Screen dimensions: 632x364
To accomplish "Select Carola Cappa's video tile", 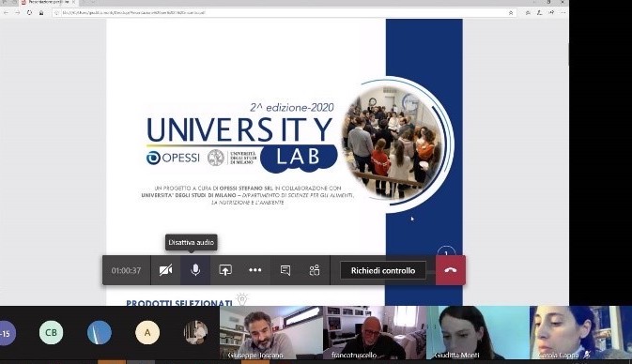I will coord(580,333).
